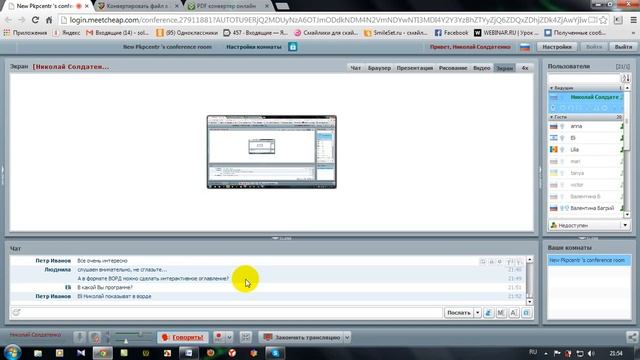Collapse the Гости group in users list

click(x=551, y=117)
